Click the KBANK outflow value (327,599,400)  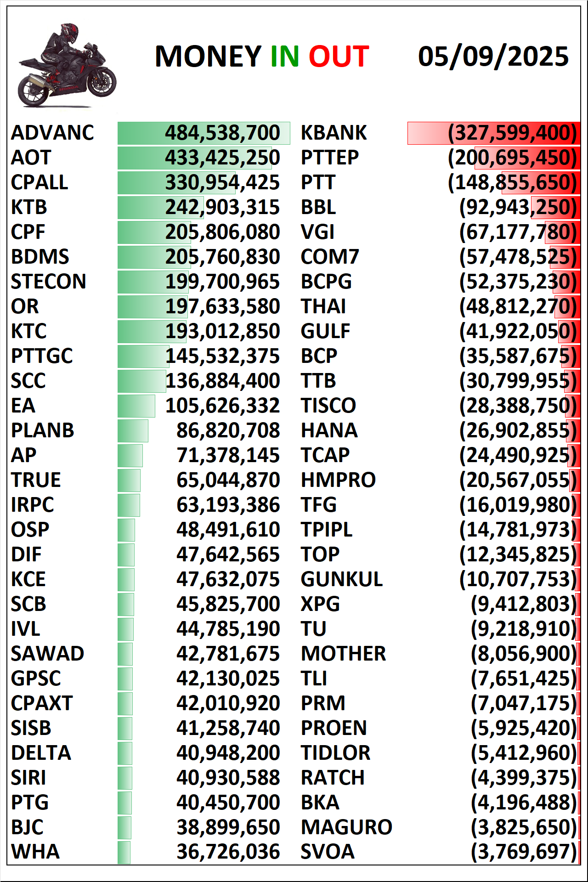[512, 133]
